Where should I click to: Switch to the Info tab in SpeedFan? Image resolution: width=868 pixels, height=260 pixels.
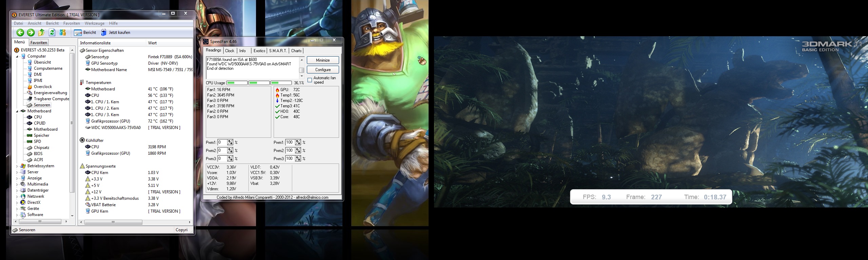(242, 51)
